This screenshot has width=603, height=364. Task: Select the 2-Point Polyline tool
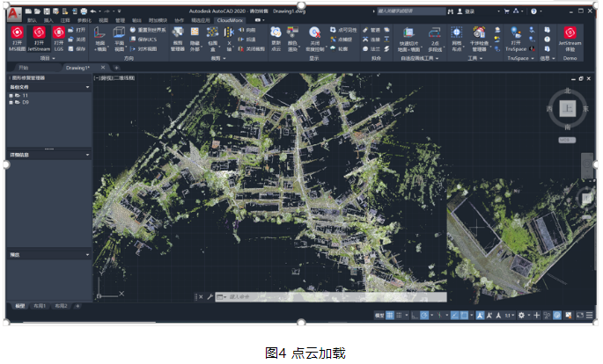pos(434,37)
